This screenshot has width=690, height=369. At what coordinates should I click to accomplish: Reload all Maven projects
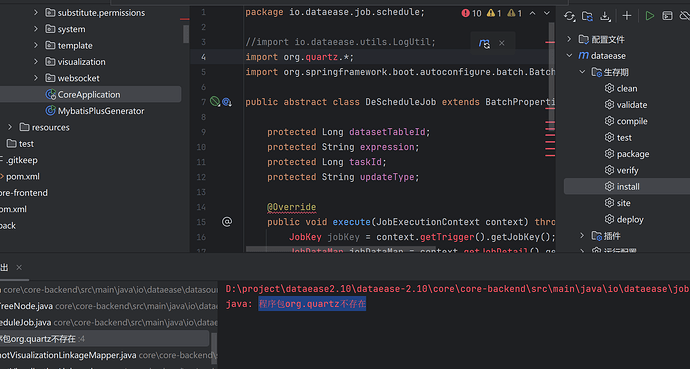(569, 16)
